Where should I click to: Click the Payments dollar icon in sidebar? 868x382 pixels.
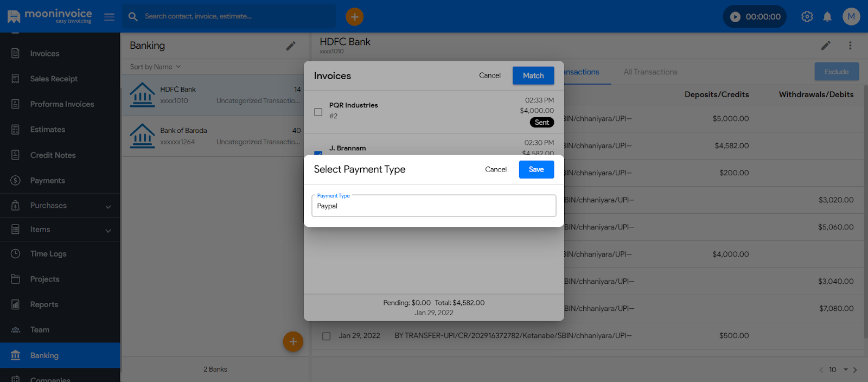coord(16,180)
